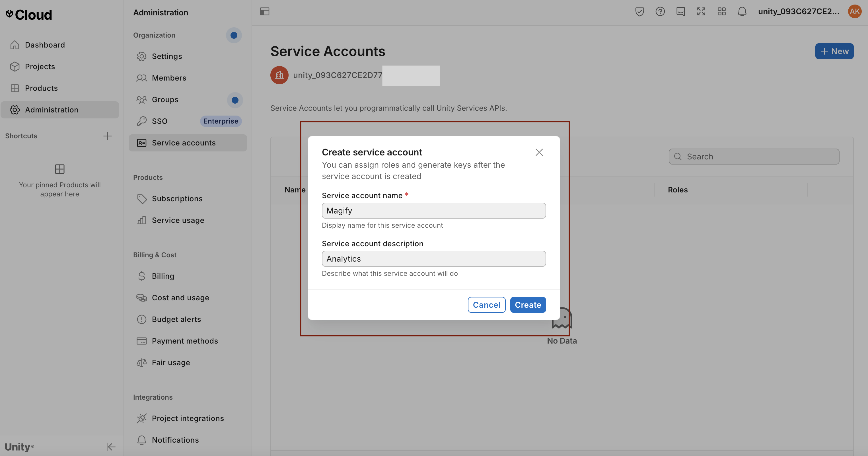Open notifications with the bell icon
This screenshot has width=868, height=456.
coord(742,11)
